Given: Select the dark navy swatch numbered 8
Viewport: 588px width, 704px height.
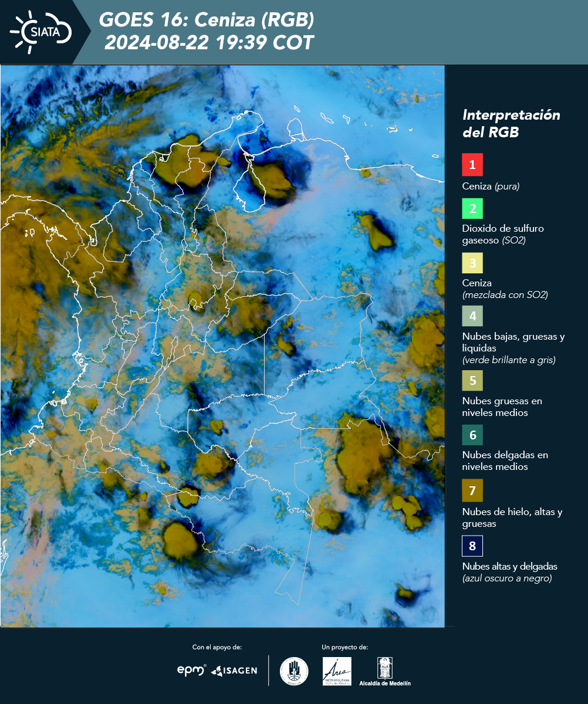Looking at the screenshot, I should [472, 546].
